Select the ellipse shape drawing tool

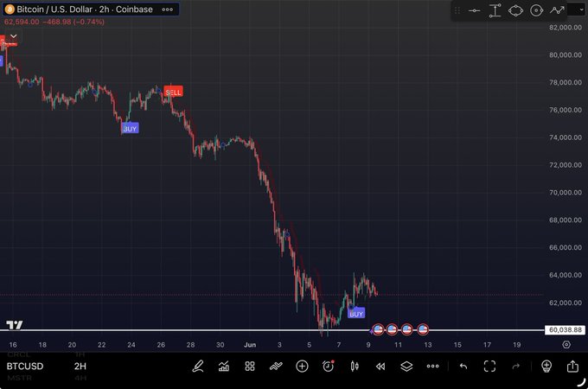click(515, 10)
